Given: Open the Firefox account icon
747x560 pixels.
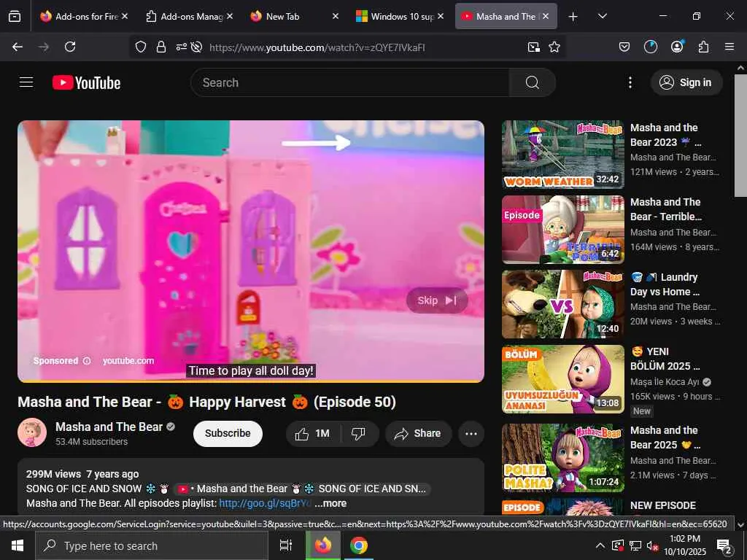Looking at the screenshot, I should (x=677, y=47).
